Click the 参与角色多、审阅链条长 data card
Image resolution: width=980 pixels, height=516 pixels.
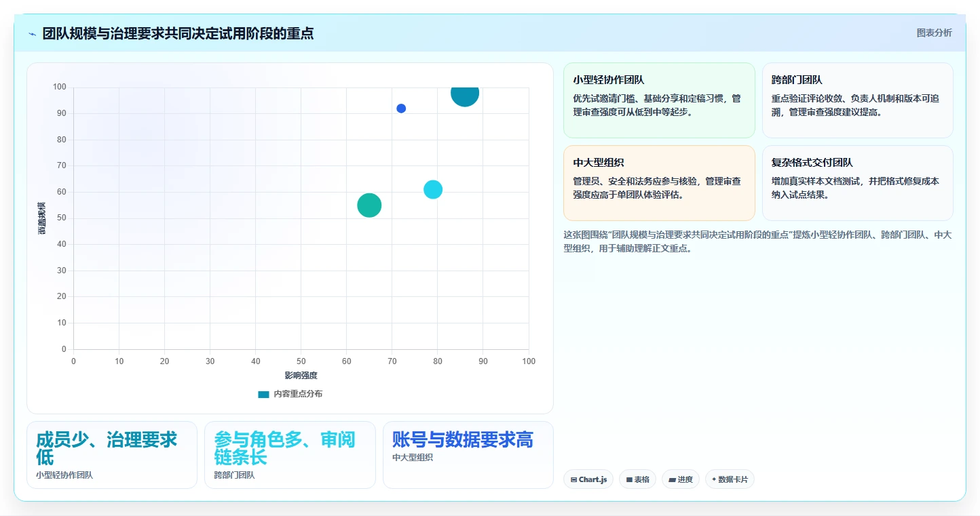(x=290, y=455)
